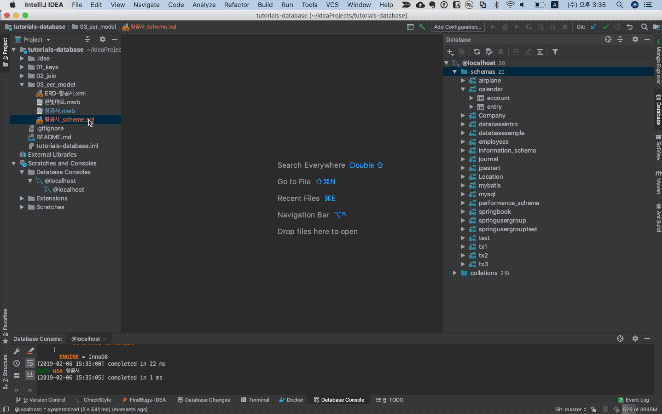
Task: Click the Refresh icon in Database panel
Action: tap(477, 52)
